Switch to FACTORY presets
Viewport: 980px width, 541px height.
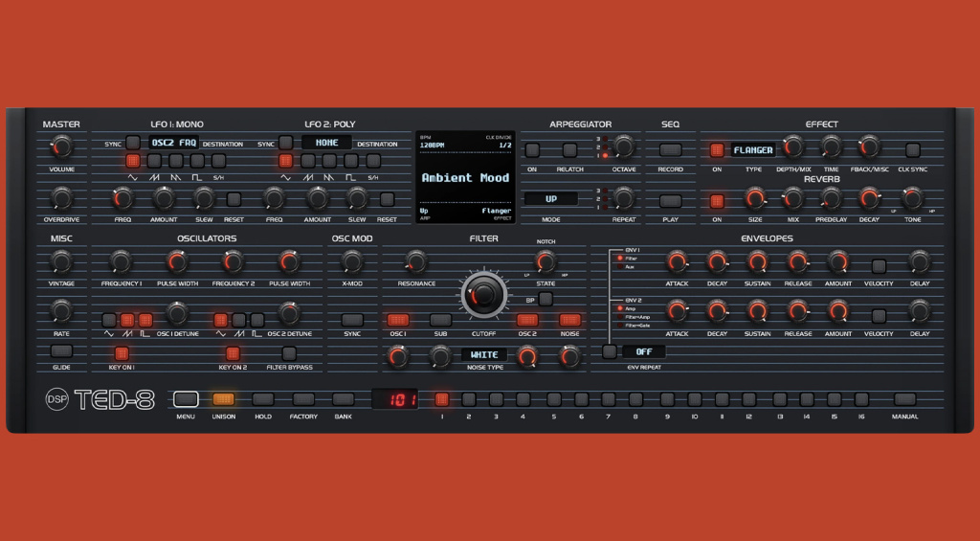coord(303,399)
